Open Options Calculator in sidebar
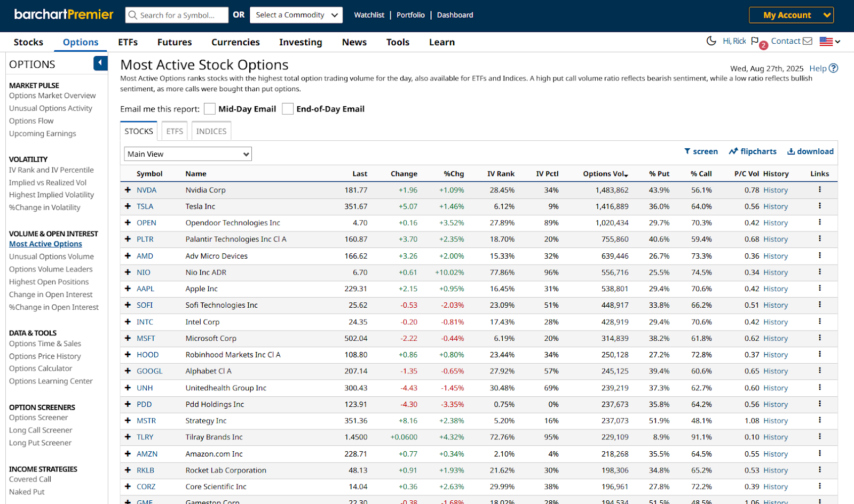The image size is (854, 504). click(41, 369)
